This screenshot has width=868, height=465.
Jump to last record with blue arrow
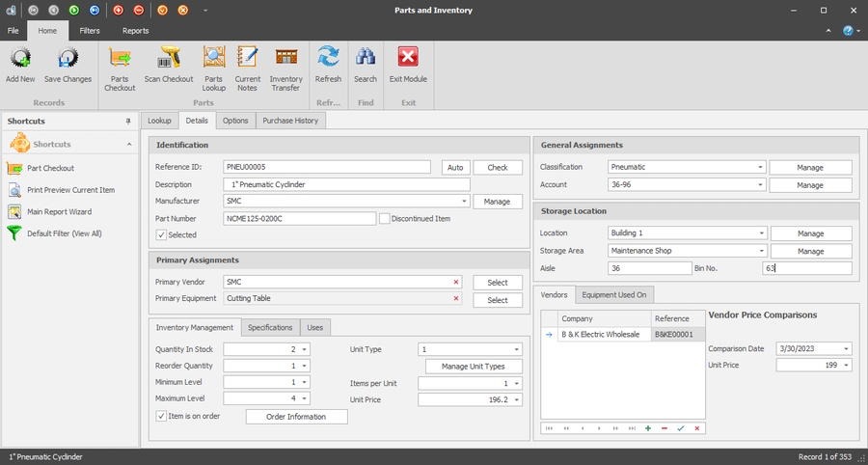(x=95, y=10)
